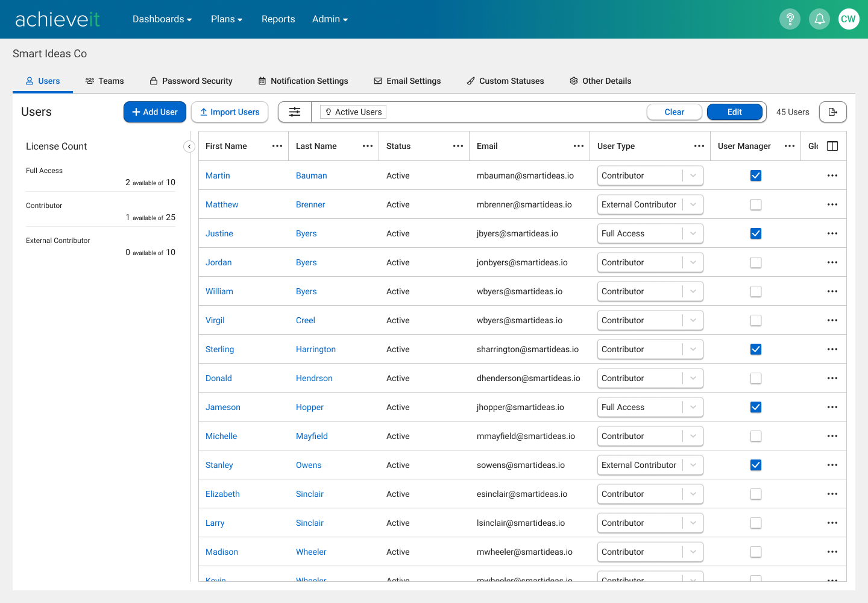This screenshot has height=603, width=868.
Task: Expand the Admin menu
Action: (x=330, y=19)
